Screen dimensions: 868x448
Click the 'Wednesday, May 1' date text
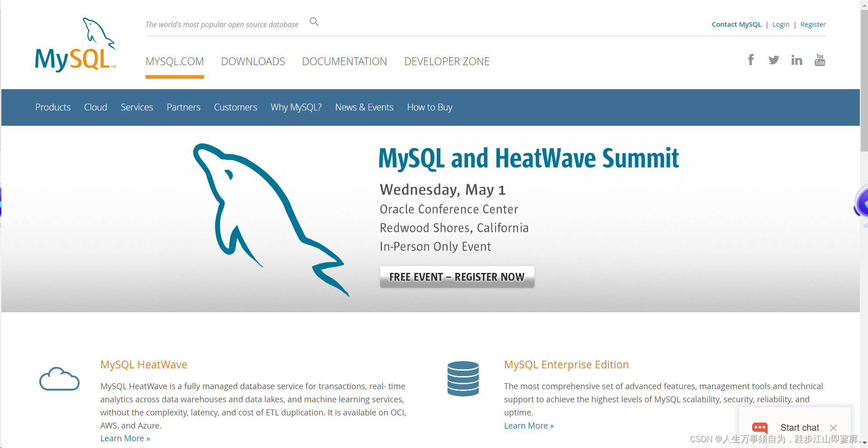(x=443, y=190)
